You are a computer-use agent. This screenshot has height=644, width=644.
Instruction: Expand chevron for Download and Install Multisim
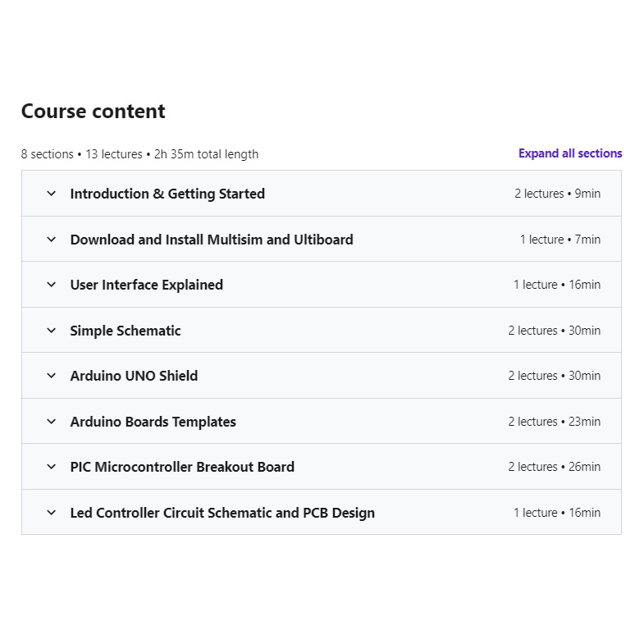[x=52, y=240]
